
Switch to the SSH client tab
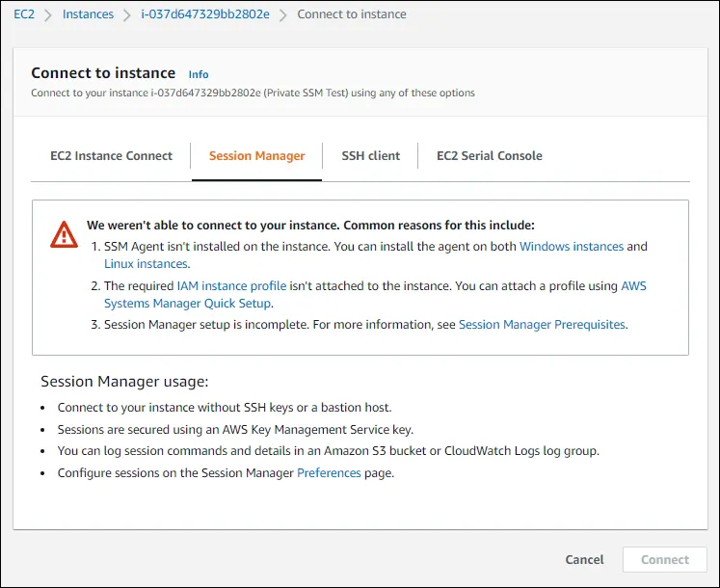coord(370,155)
